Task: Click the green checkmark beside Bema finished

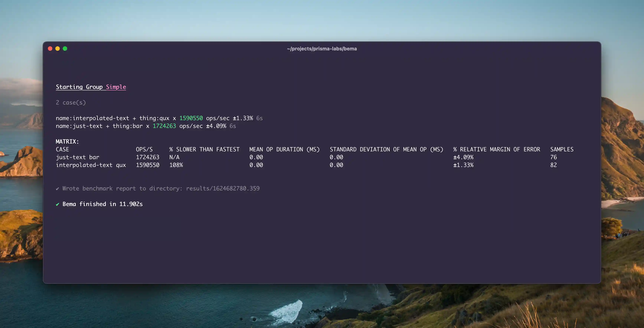Action: pos(58,204)
